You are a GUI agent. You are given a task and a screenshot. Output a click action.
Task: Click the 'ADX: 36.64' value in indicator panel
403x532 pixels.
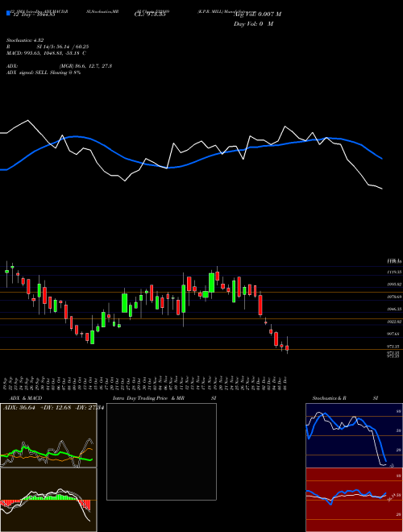tap(19, 408)
